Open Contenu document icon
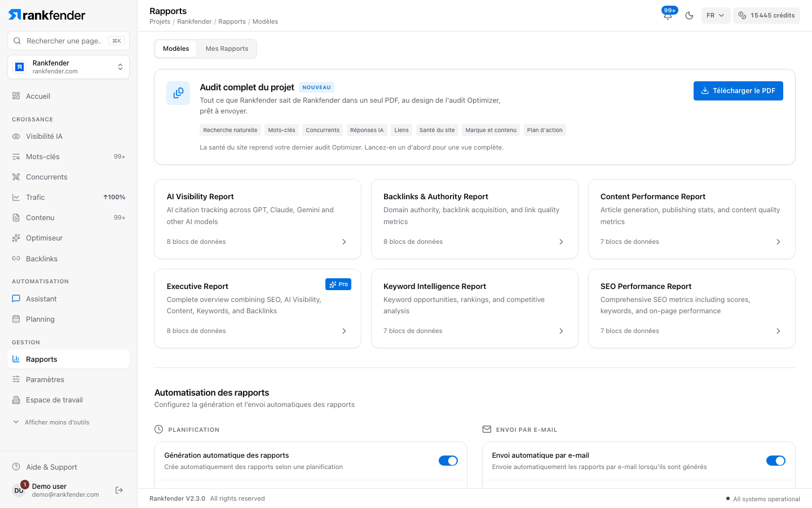 (x=16, y=217)
